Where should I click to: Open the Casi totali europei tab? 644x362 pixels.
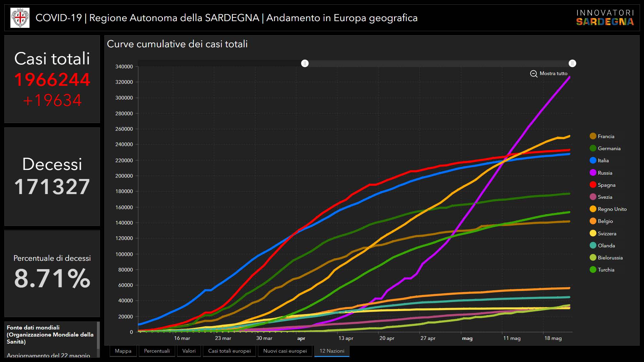pyautogui.click(x=229, y=351)
